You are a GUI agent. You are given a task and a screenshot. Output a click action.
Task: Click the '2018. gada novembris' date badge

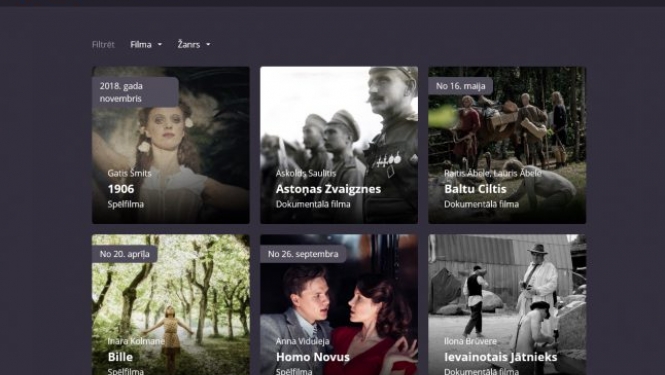tap(135, 92)
